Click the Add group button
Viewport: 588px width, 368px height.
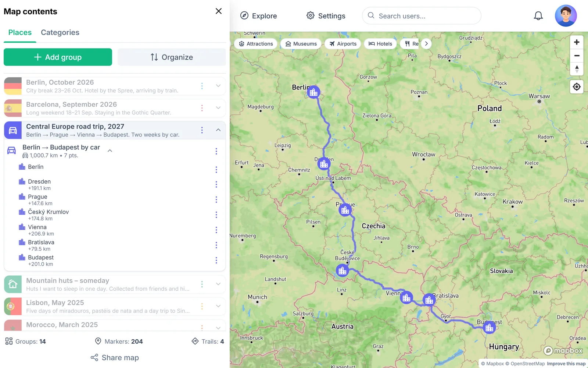coord(58,57)
